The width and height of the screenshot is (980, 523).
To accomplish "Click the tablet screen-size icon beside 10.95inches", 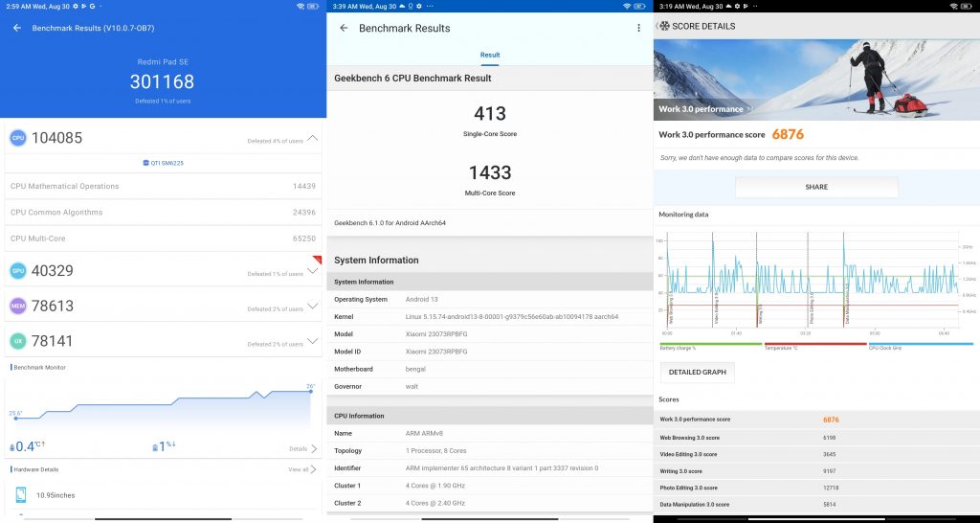I will (x=21, y=495).
